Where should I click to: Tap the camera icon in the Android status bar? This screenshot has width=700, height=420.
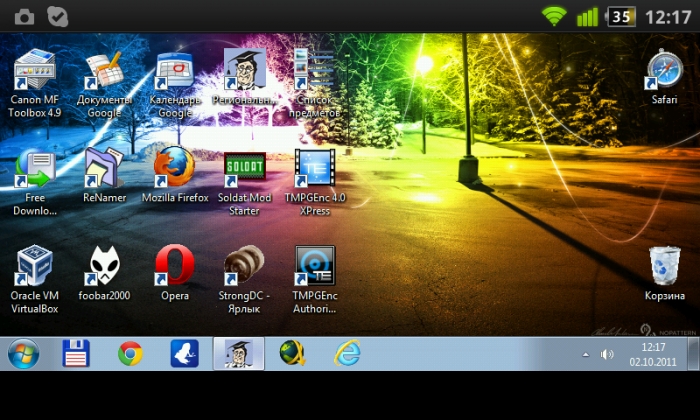click(24, 17)
